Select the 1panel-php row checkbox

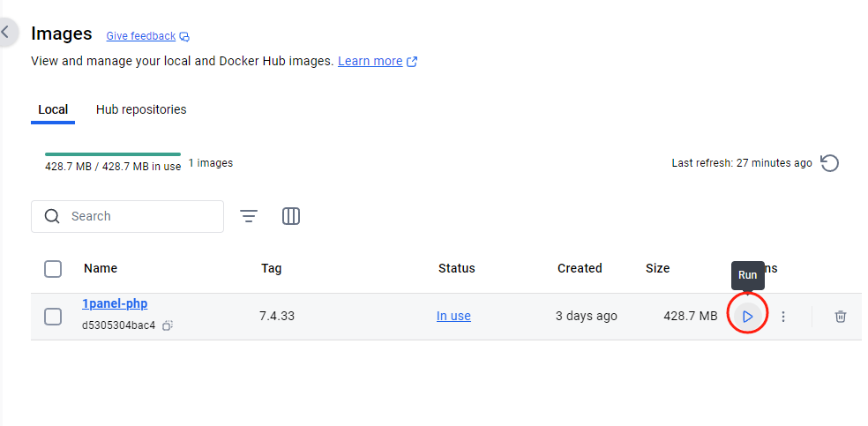point(53,317)
